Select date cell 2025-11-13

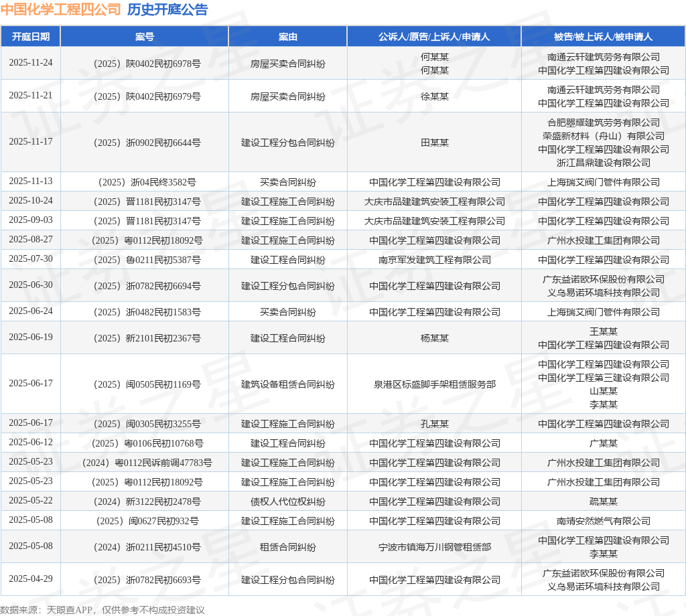point(31,181)
